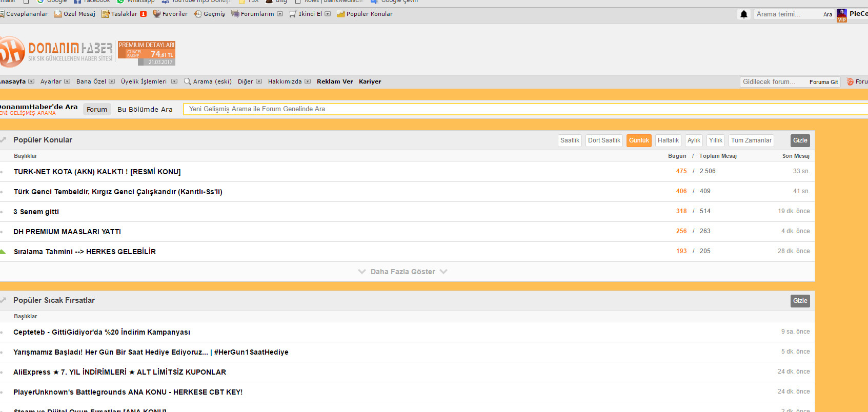
Task: Click the Taslaklar notepad icon
Action: [x=106, y=14]
